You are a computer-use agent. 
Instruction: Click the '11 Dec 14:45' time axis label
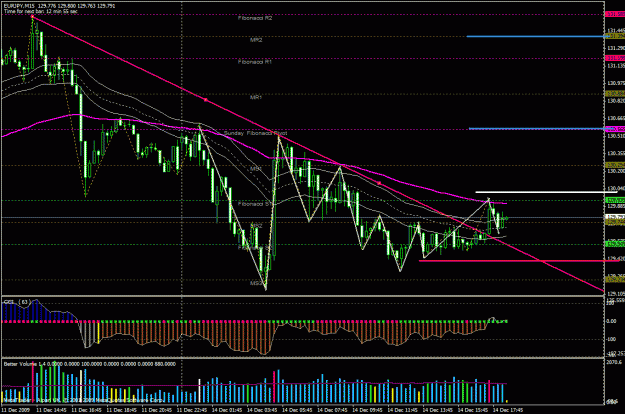[51, 410]
